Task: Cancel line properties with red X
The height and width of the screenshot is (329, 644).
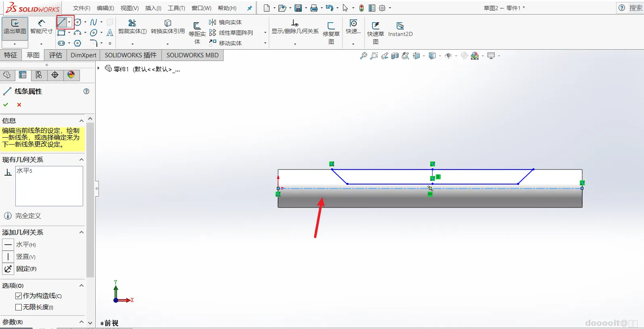Action: [x=19, y=105]
